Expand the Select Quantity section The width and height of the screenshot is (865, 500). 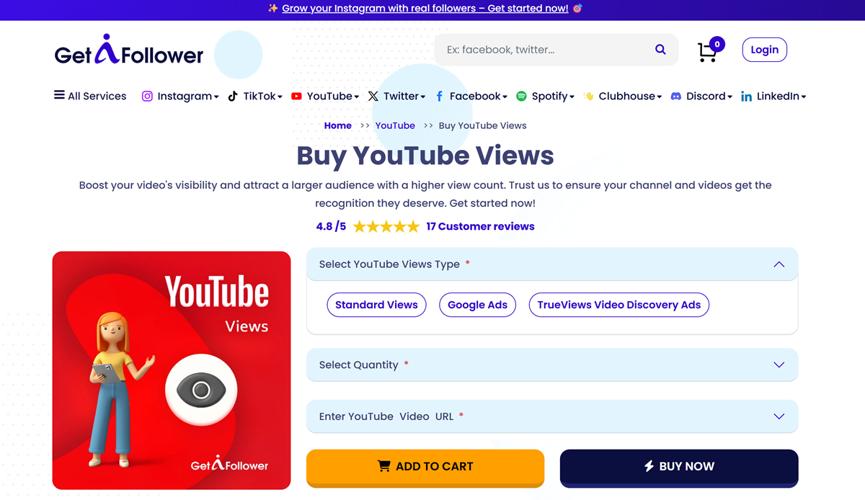tap(778, 365)
